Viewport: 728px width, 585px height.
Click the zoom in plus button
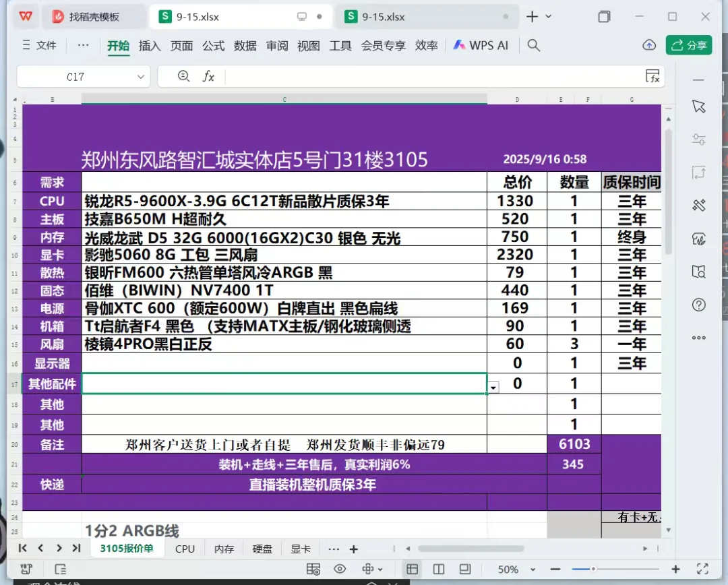point(676,569)
